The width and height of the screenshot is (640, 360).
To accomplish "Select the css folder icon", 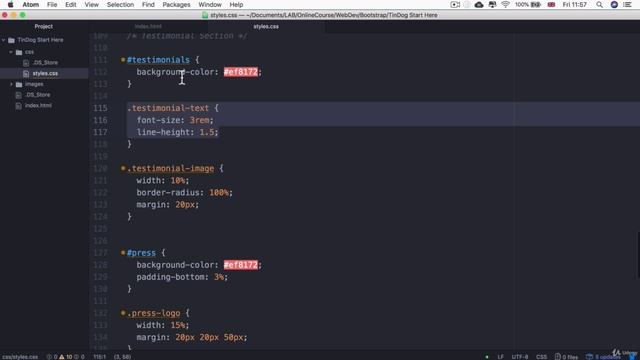I will (x=19, y=52).
